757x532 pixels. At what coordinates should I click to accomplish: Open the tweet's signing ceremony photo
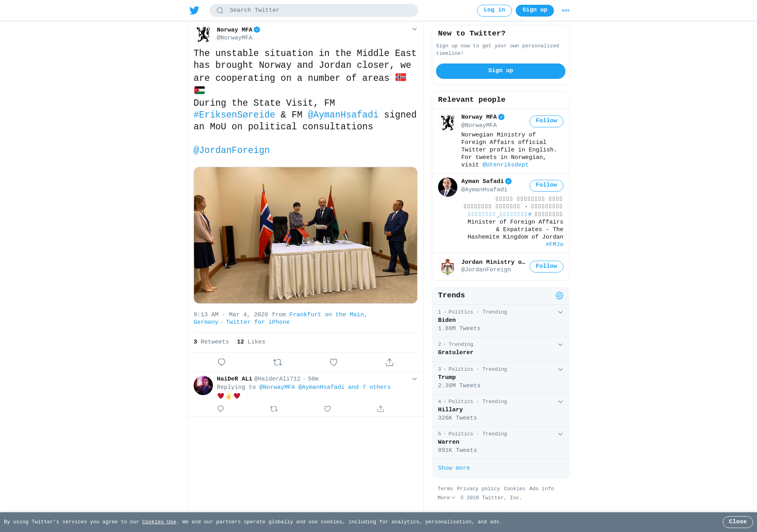pos(306,235)
